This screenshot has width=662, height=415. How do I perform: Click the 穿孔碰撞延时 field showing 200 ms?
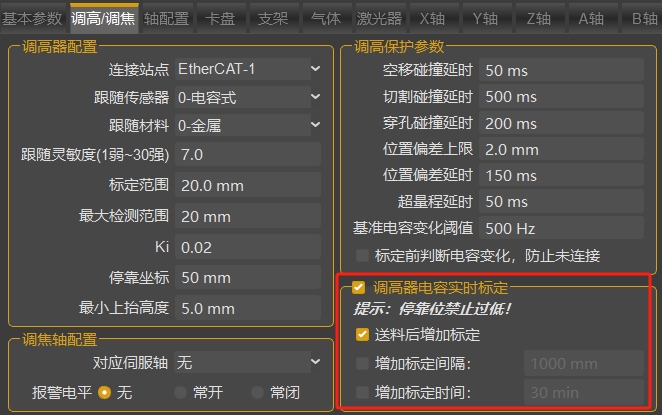(x=562, y=123)
